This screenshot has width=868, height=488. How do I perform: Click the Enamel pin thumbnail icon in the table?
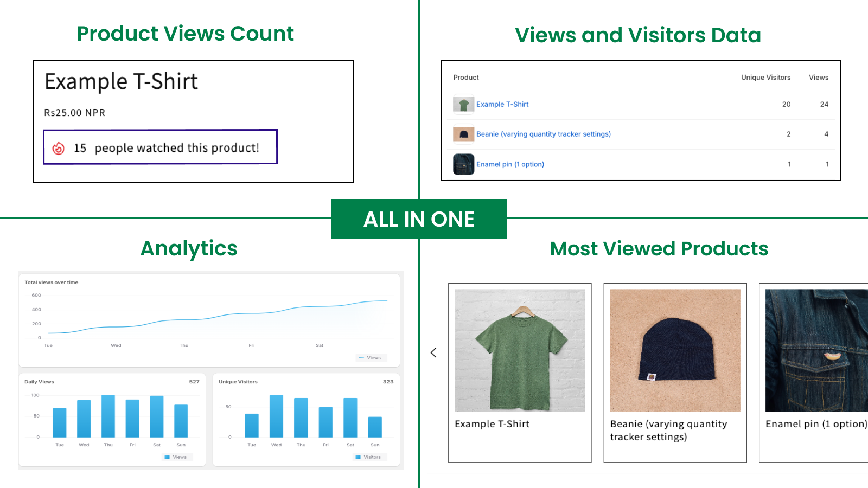click(463, 164)
